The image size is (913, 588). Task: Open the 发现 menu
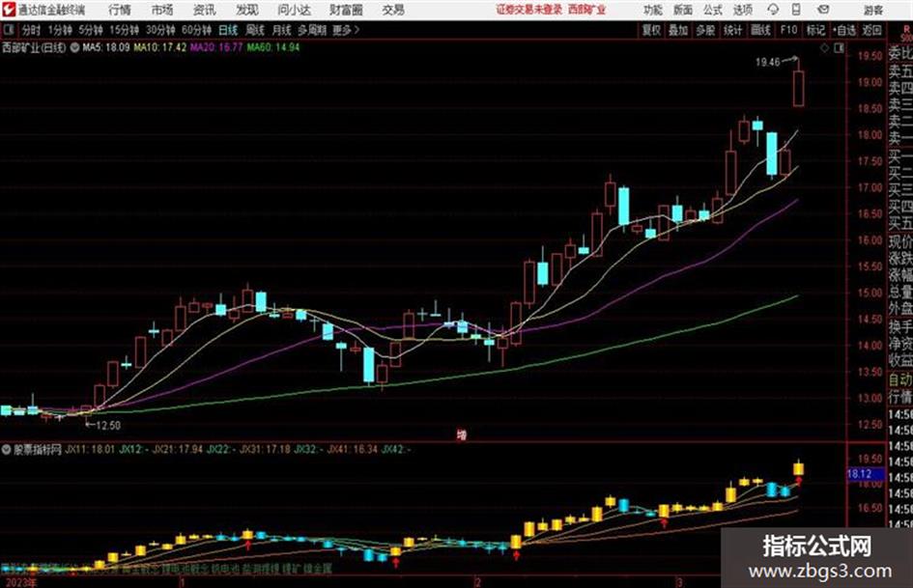[x=247, y=10]
